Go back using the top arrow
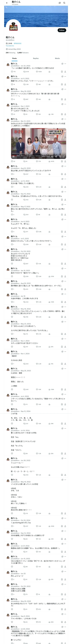Image resolution: width=72 pixels, height=644 pixels. 7,3
